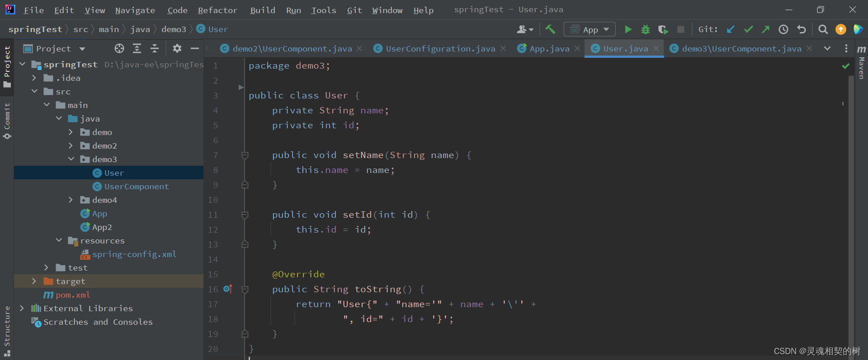Switch to demo3\UserComponent.java tab
Screen dimensions: 868x360
coord(741,48)
